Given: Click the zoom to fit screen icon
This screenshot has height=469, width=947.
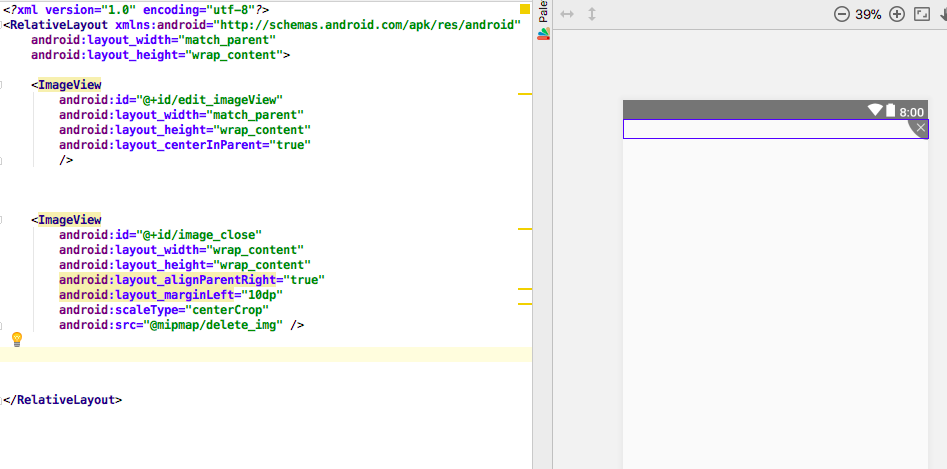Looking at the screenshot, I should click(x=922, y=14).
